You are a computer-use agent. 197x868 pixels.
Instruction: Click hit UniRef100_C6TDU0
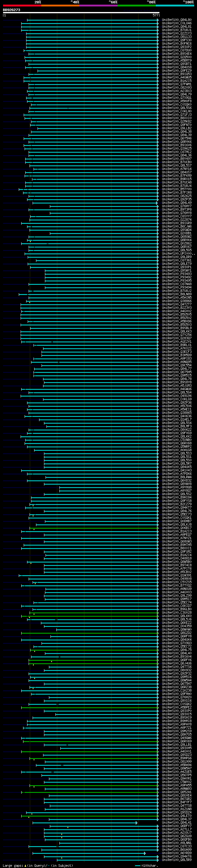click(x=177, y=50)
